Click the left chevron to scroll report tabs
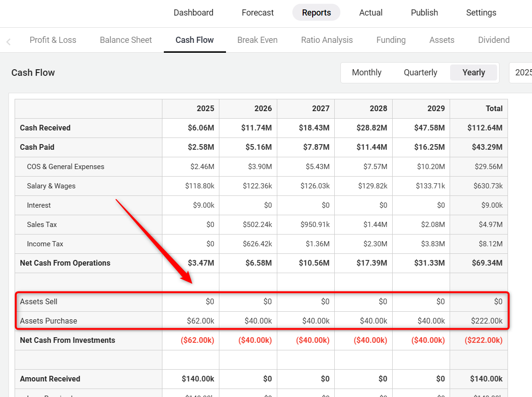Screen dimensions: 532x397 click(x=8, y=42)
